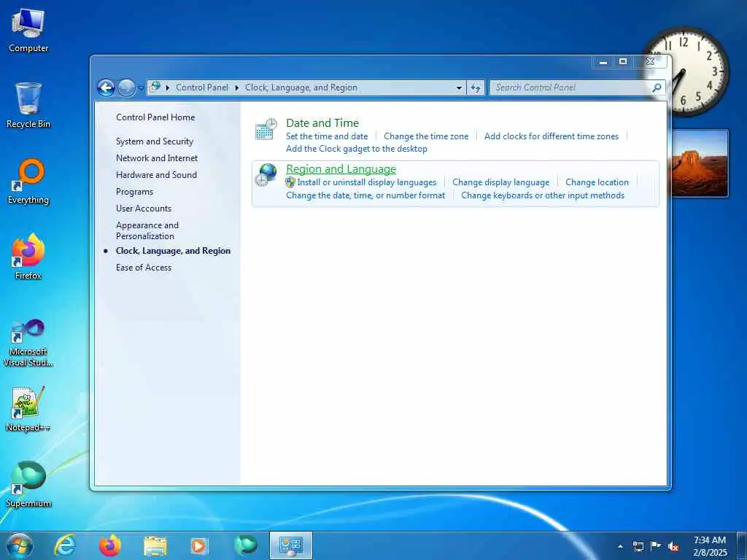Open the Region and Language heading link
747x560 pixels.
341,169
